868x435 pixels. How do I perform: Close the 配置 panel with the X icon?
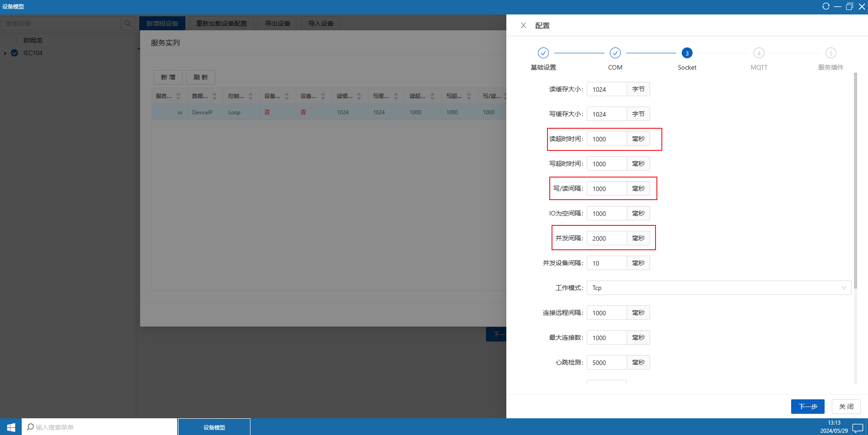[x=523, y=26]
